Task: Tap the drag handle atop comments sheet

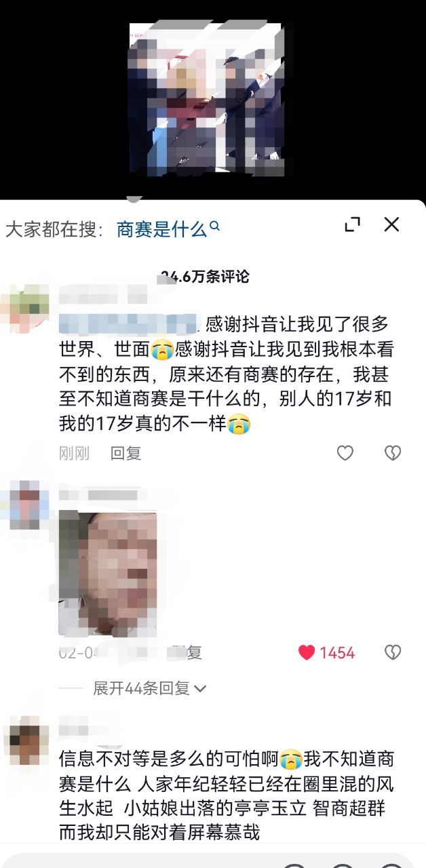Action: [x=134, y=199]
